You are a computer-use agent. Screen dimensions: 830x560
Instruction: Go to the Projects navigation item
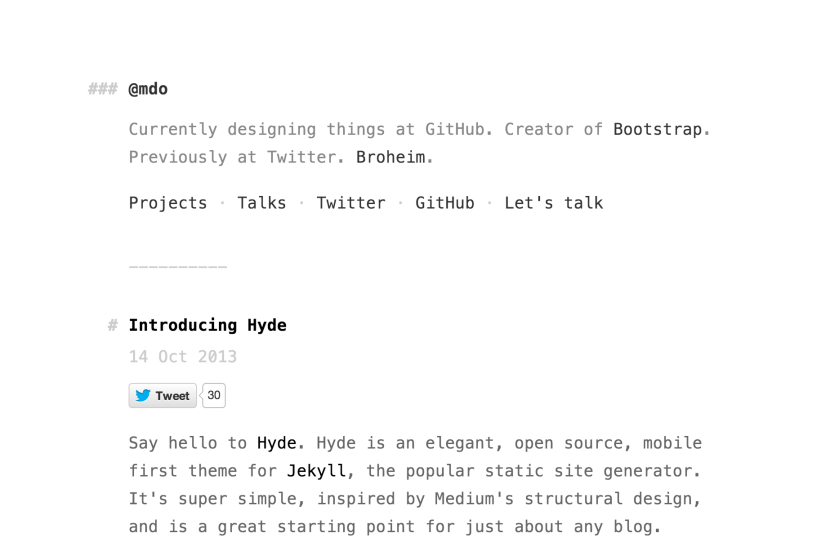(x=168, y=203)
